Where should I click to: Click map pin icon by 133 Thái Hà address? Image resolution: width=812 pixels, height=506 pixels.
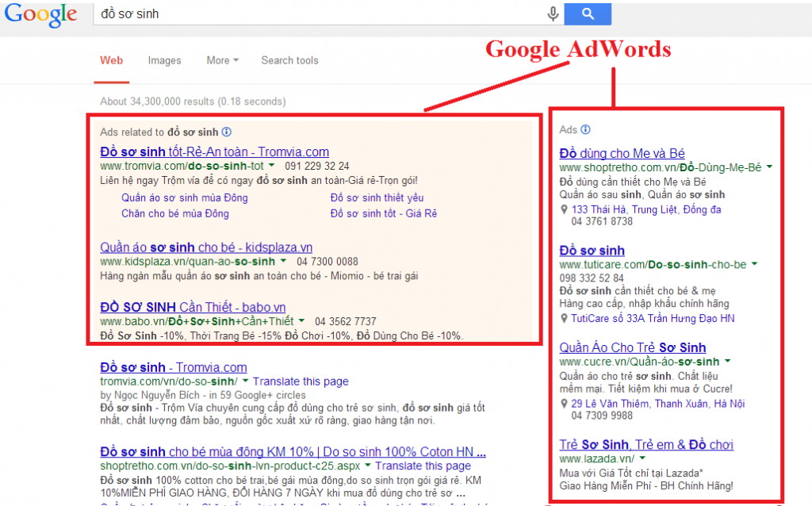pyautogui.click(x=564, y=209)
